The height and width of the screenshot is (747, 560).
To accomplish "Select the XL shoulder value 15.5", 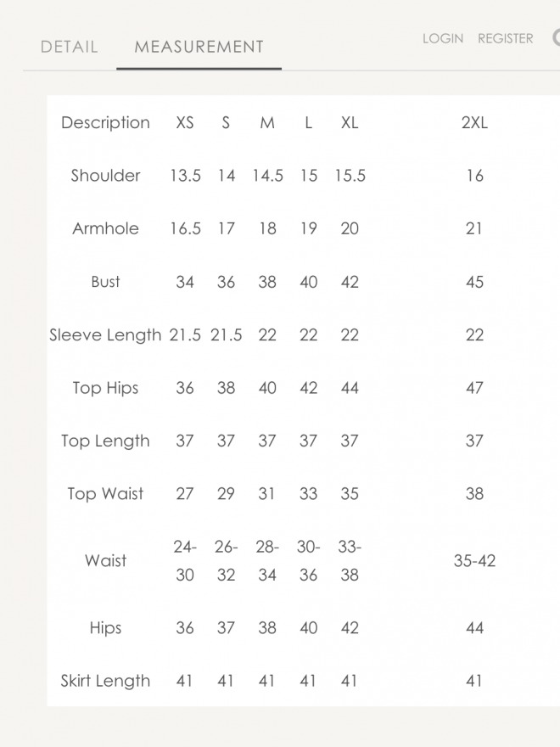I will (350, 176).
